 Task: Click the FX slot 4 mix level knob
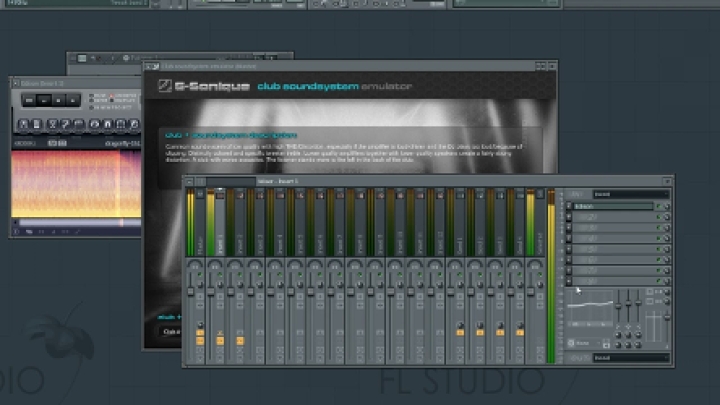tap(667, 238)
